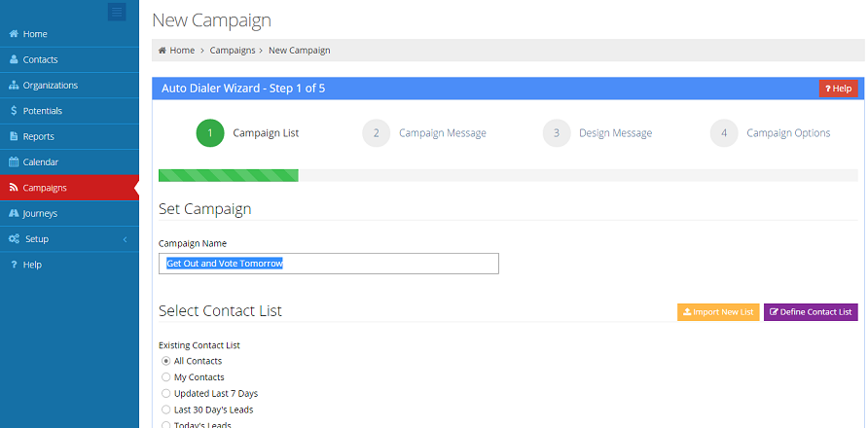Open the Journeys menu item
868x428 pixels.
pos(69,213)
